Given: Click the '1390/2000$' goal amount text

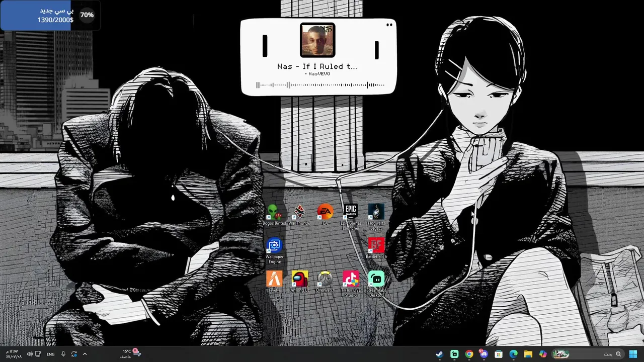Looking at the screenshot, I should click(x=55, y=20).
